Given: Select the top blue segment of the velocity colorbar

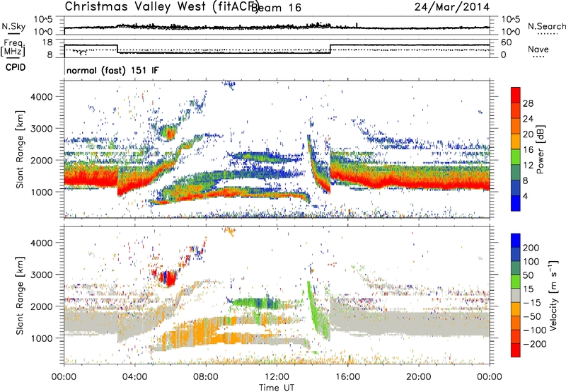Looking at the screenshot, I should [x=516, y=241].
